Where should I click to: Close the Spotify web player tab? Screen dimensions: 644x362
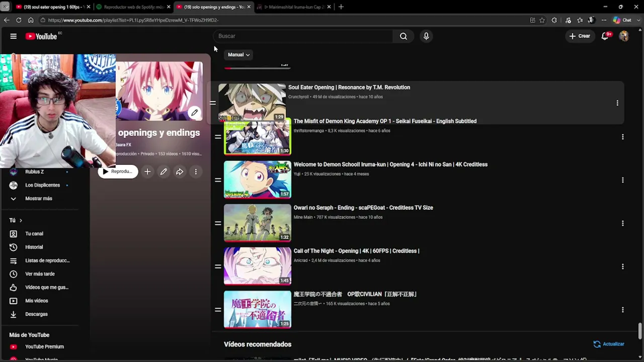pos(169,7)
